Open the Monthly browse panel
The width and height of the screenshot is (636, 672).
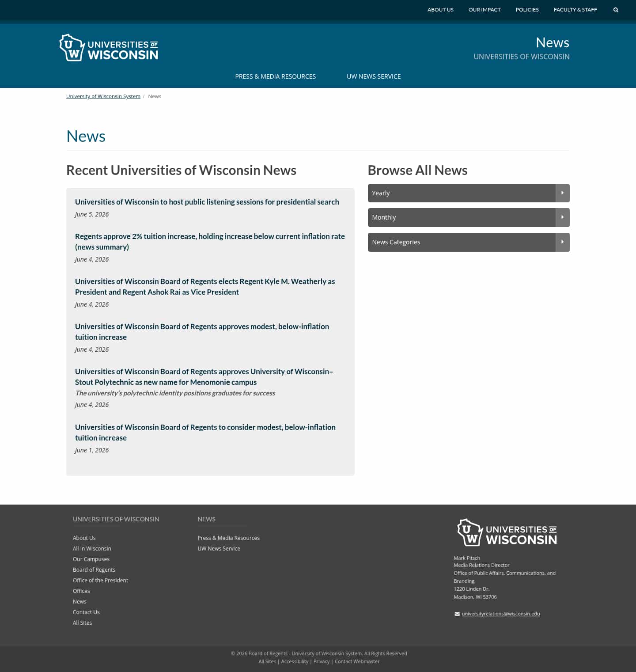[469, 217]
